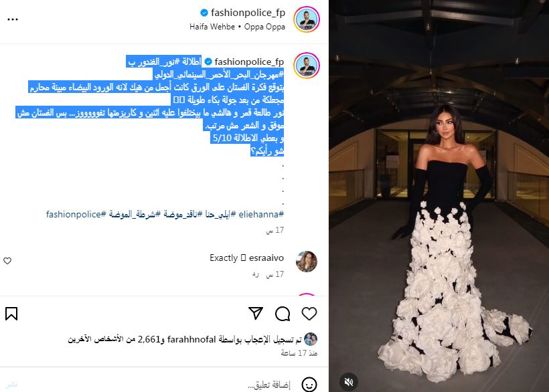This screenshot has height=392, width=549.
Task: Unmute the video using the speaker icon
Action: 348,381
